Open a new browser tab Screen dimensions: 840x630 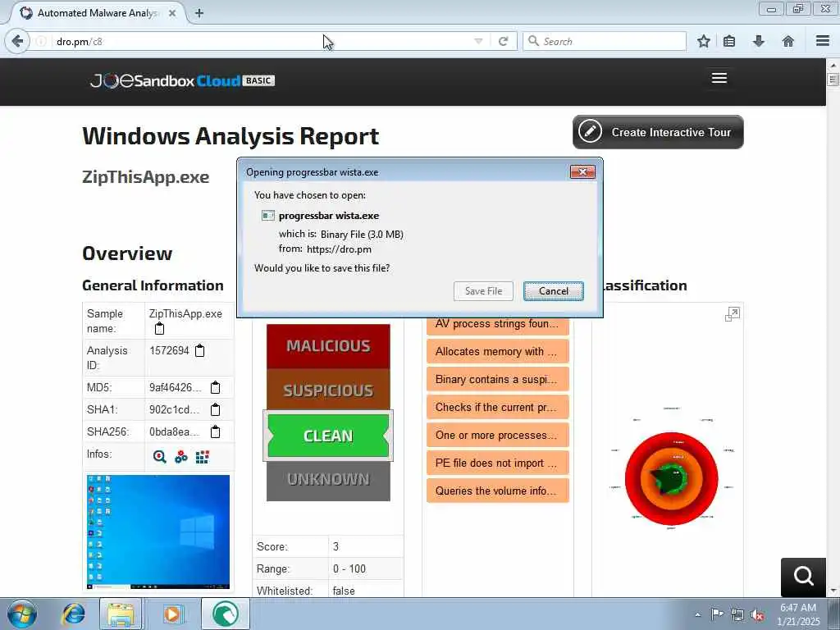pyautogui.click(x=199, y=13)
